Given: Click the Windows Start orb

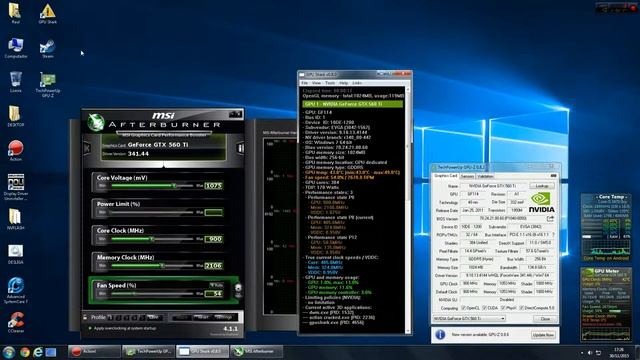Looking at the screenshot, I should pos(8,352).
